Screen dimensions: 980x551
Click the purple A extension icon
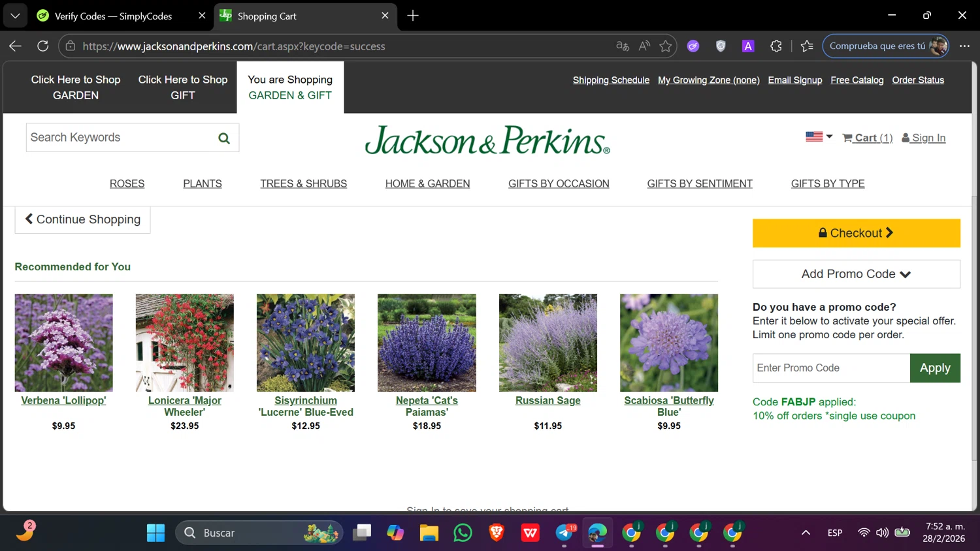[x=748, y=46]
